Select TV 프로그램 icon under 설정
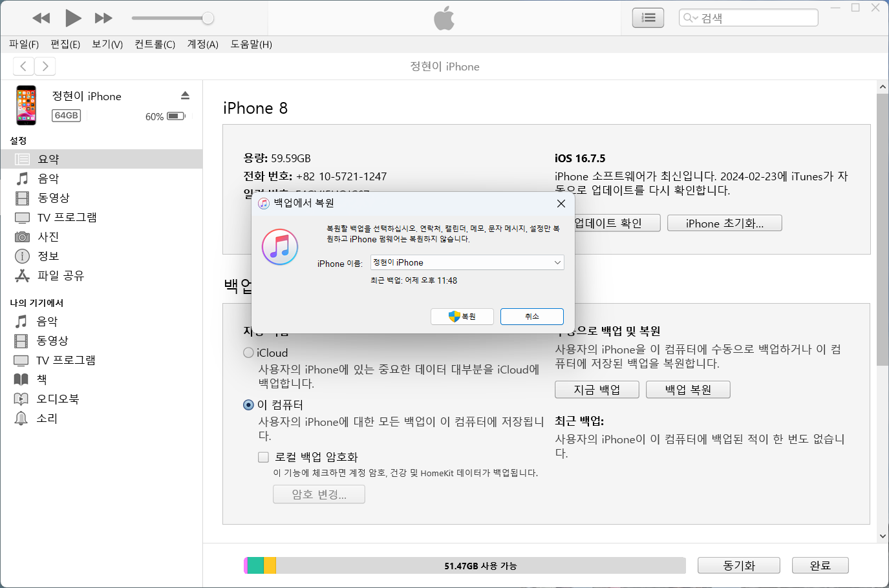889x588 pixels. (x=23, y=217)
